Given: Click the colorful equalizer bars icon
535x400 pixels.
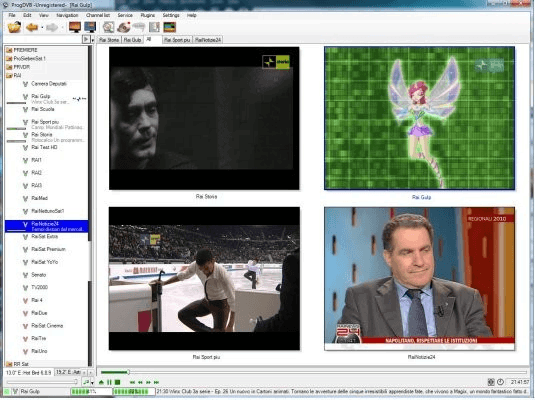Looking at the screenshot, I should pyautogui.click(x=170, y=27).
